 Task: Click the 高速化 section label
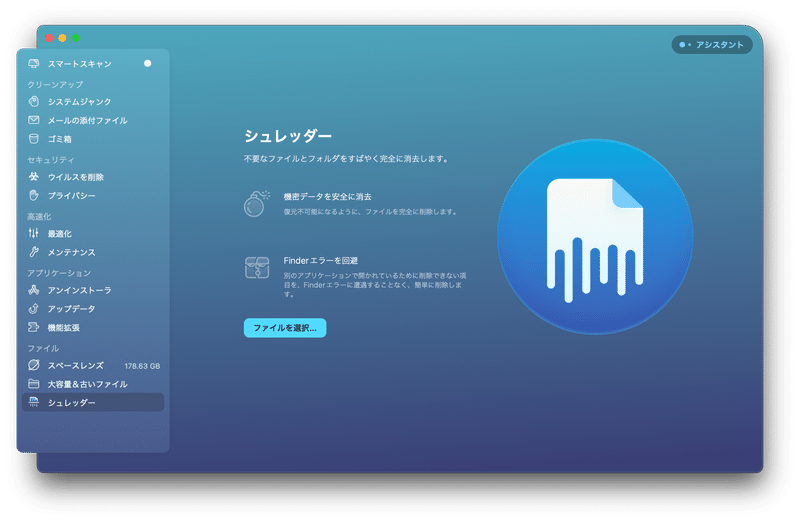pos(39,216)
